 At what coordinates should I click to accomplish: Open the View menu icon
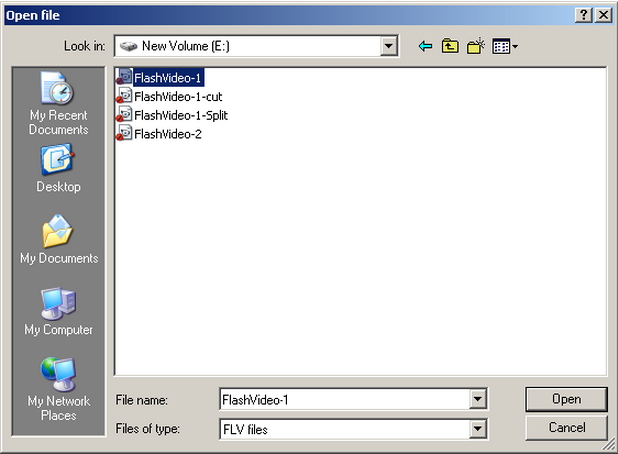click(x=504, y=46)
